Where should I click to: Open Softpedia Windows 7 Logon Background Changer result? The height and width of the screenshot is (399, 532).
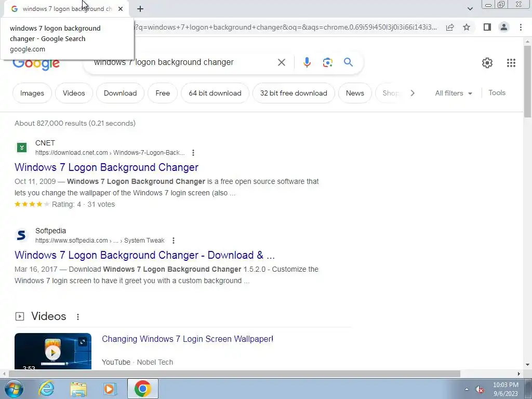click(x=144, y=255)
